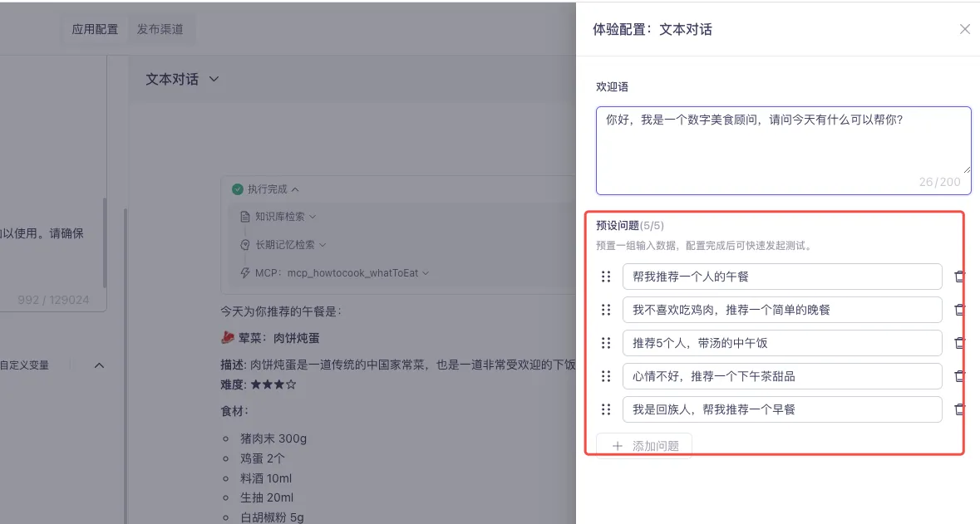Click drag handle for 帮我推荐一个人的午餐
This screenshot has width=980, height=524.
tap(606, 277)
